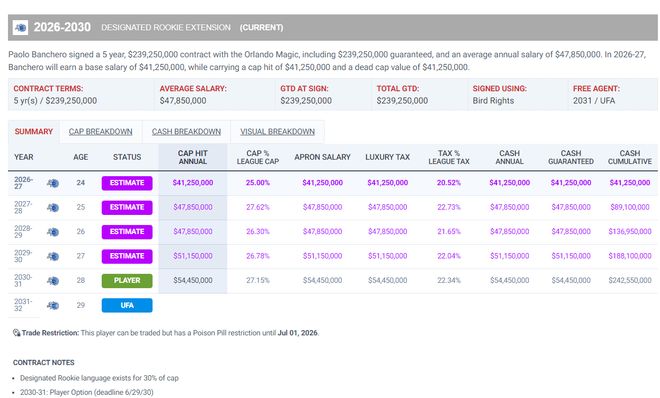Click the 2029-30 cap hit $51,150,000
The width and height of the screenshot is (660, 398).
(193, 256)
